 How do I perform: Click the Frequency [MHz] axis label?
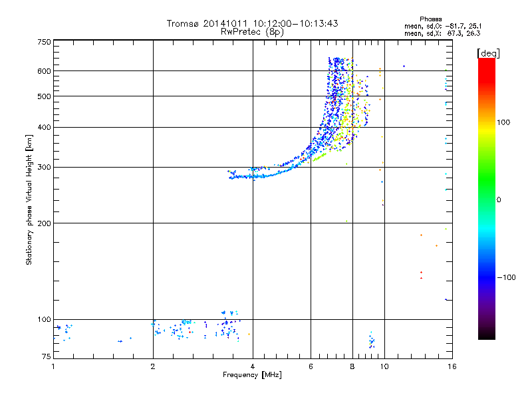click(x=251, y=375)
